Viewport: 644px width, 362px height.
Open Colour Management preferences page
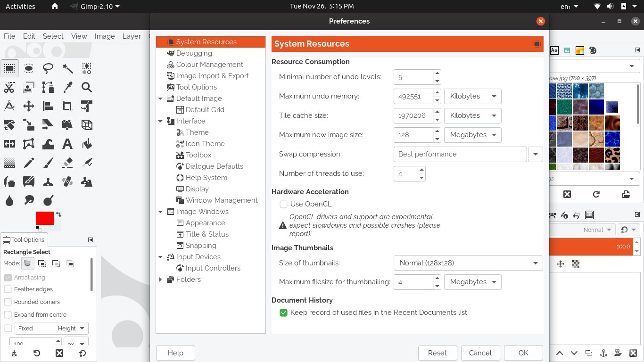(209, 65)
